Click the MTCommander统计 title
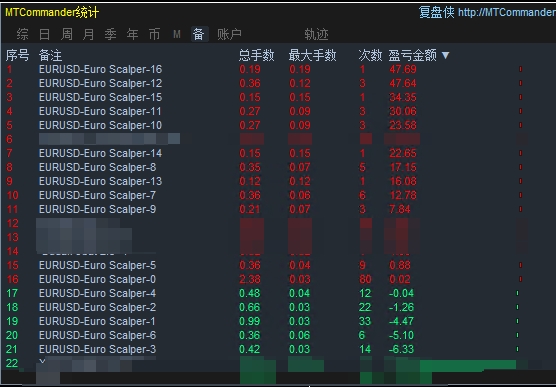 coord(52,13)
